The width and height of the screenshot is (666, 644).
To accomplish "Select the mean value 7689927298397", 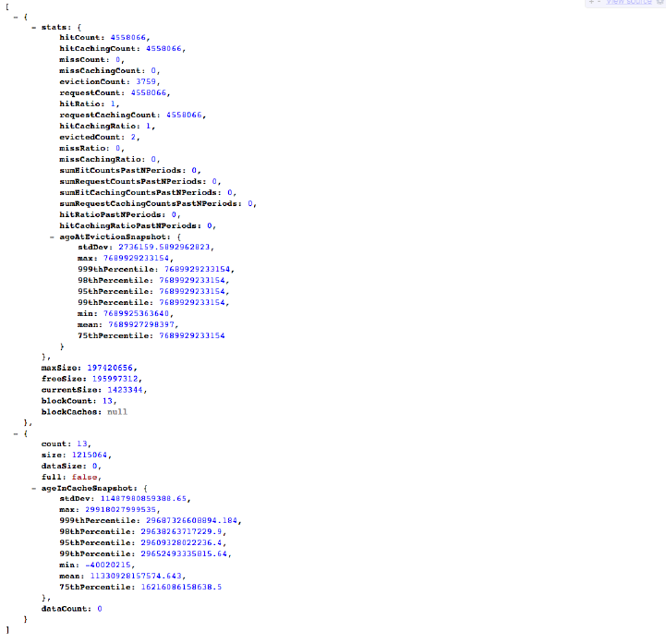I will [x=141, y=324].
